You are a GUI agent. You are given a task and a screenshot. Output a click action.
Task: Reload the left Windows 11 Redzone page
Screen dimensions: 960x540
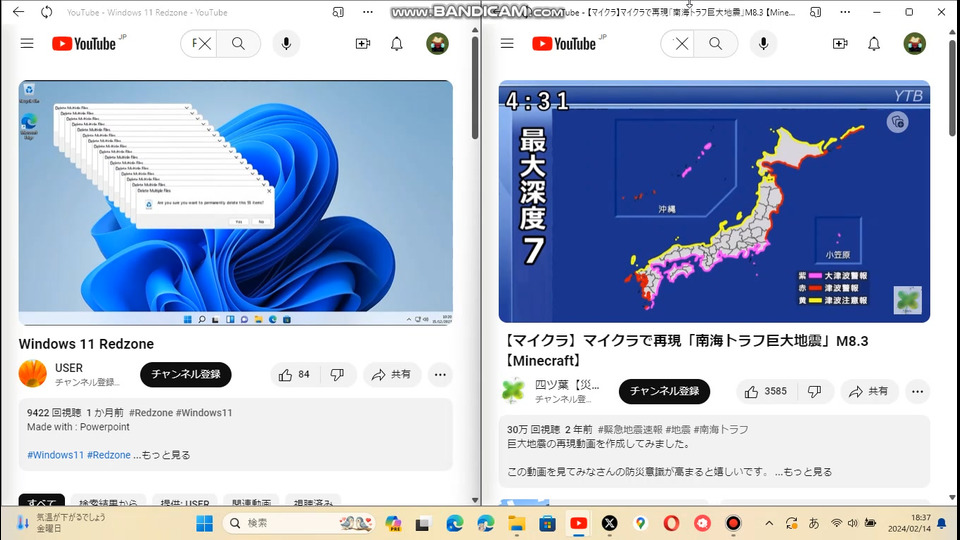coord(47,12)
